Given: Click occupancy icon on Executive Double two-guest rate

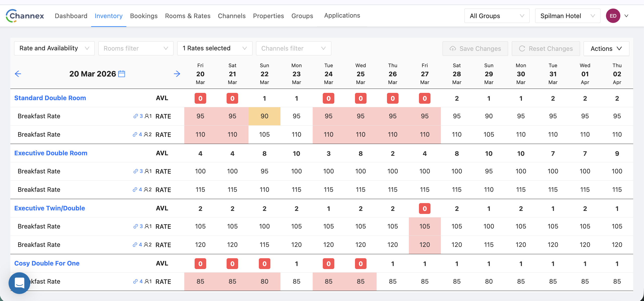Looking at the screenshot, I should point(146,190).
